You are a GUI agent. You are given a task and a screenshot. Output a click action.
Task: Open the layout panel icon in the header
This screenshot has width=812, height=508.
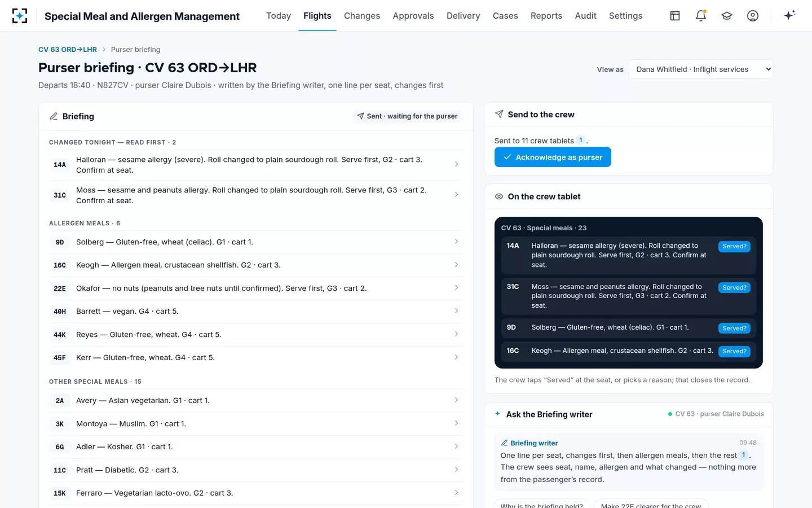point(675,16)
